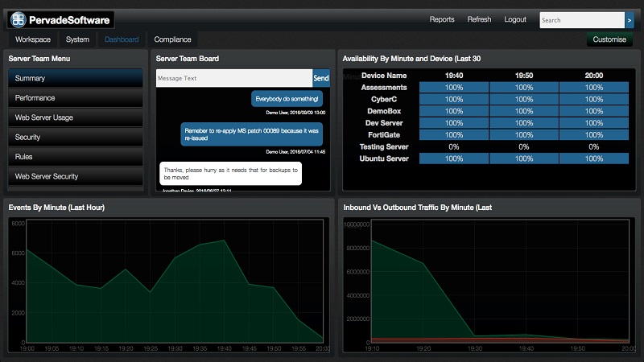Image resolution: width=644 pixels, height=362 pixels.
Task: Click the CyberC device name
Action: [384, 99]
